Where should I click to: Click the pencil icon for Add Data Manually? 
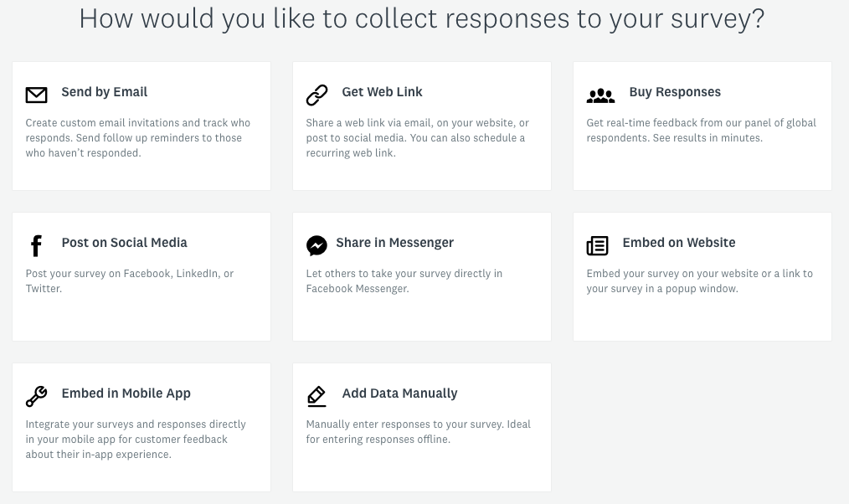pos(316,396)
